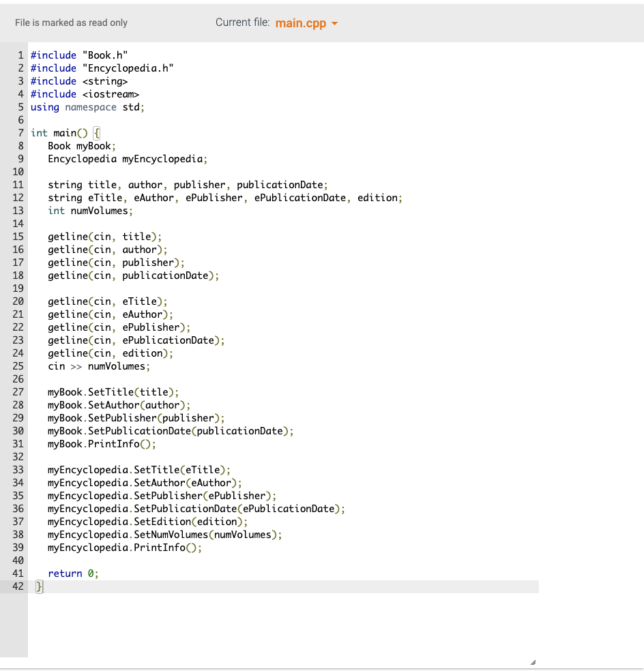Click 'myBook.SetPublisher(publisher);' line

tap(136, 418)
